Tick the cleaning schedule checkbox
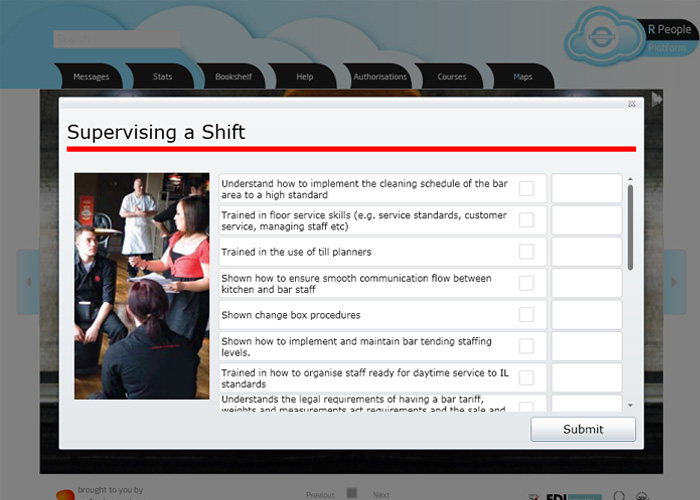700x500 pixels. tap(526, 189)
